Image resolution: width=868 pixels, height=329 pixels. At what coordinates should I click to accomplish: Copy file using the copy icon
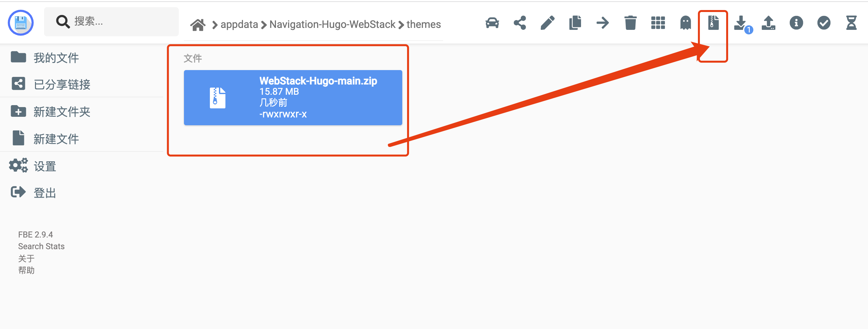[x=575, y=23]
